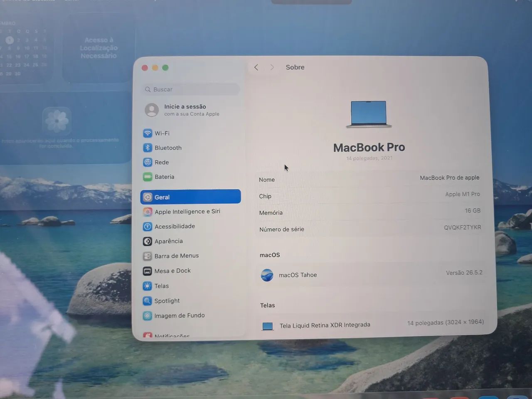Go back with the left chevron

point(256,67)
